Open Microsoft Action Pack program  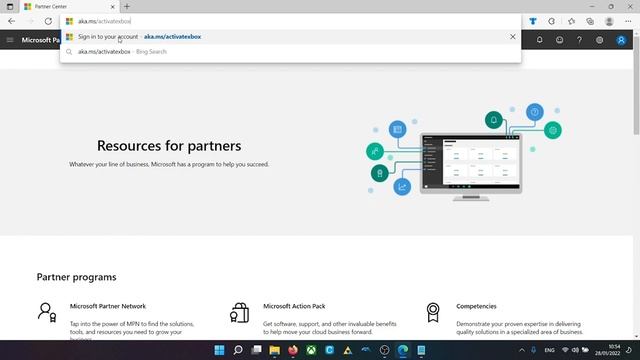294,306
